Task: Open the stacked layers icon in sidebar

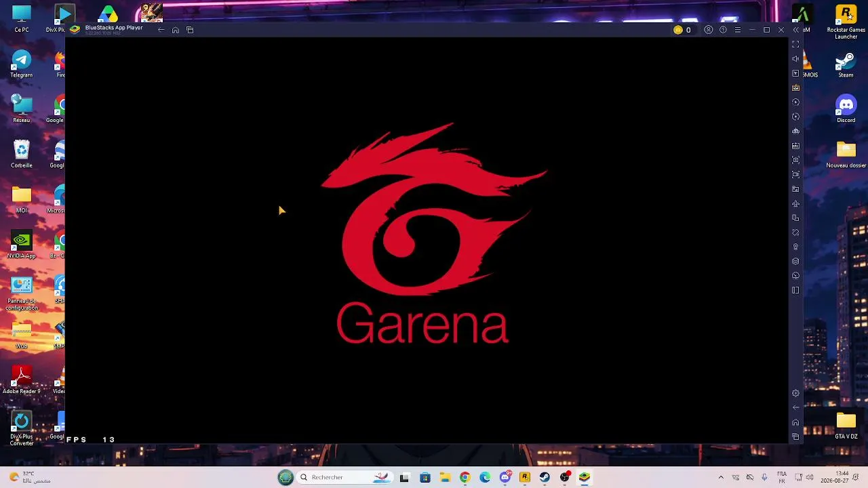Action: [796, 262]
